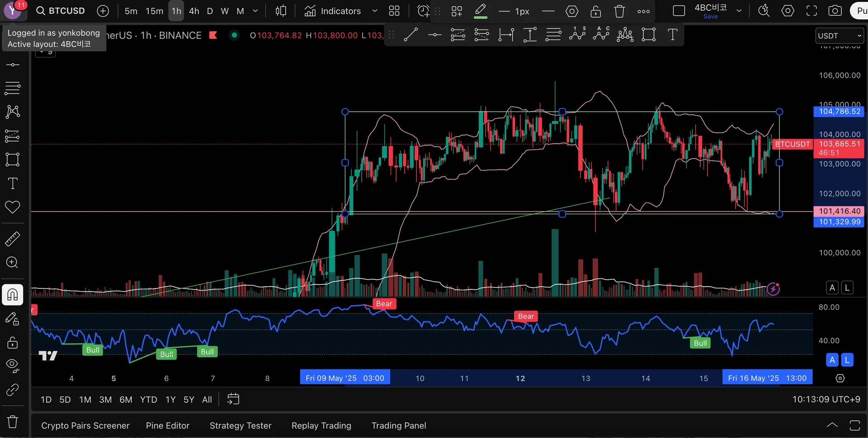Open the rectangle shapes tool in left sidebar
The width and height of the screenshot is (868, 438).
[x=13, y=160]
